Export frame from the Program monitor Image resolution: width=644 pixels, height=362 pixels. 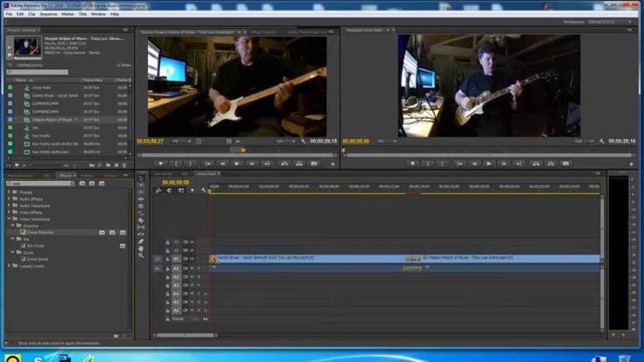coord(566,164)
